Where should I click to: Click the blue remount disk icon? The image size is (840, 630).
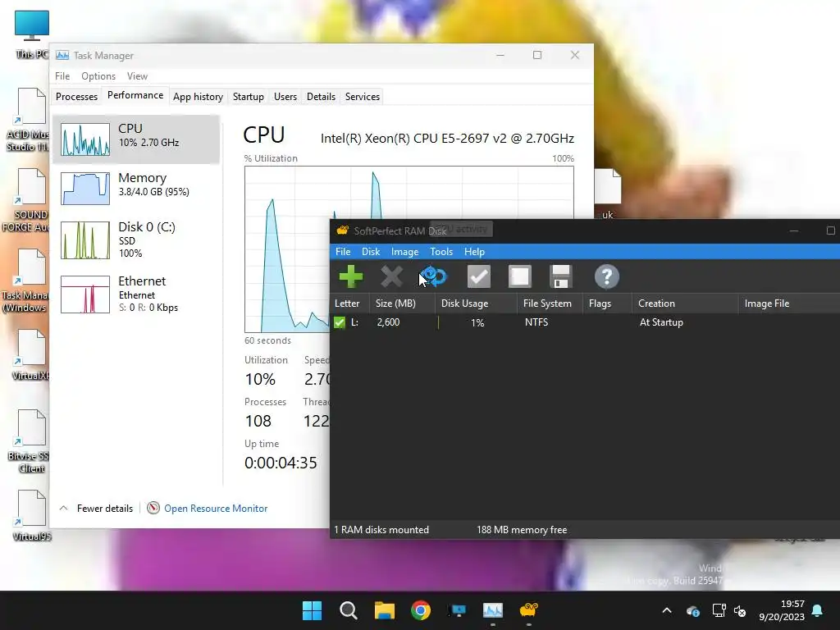433,277
